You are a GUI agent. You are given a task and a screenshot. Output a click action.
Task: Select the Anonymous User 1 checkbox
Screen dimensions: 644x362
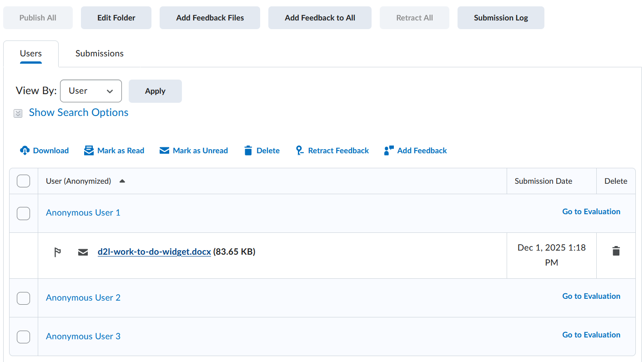pyautogui.click(x=23, y=213)
